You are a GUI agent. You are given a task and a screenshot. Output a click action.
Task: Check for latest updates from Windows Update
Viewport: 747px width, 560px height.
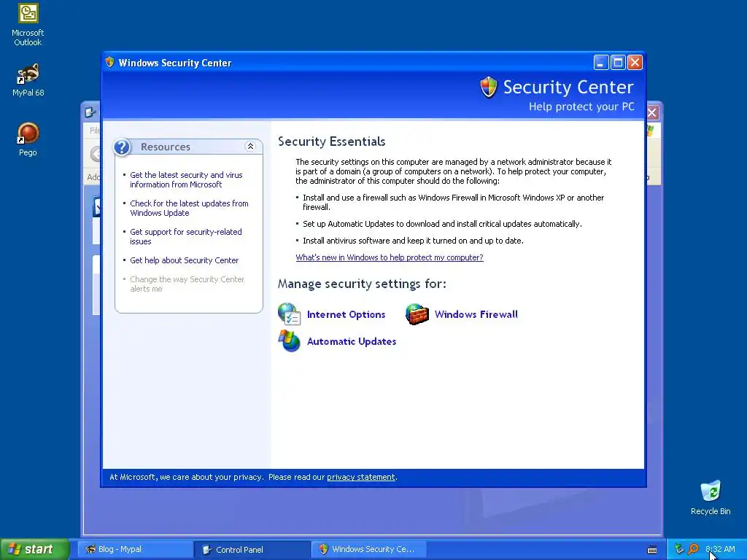(189, 208)
